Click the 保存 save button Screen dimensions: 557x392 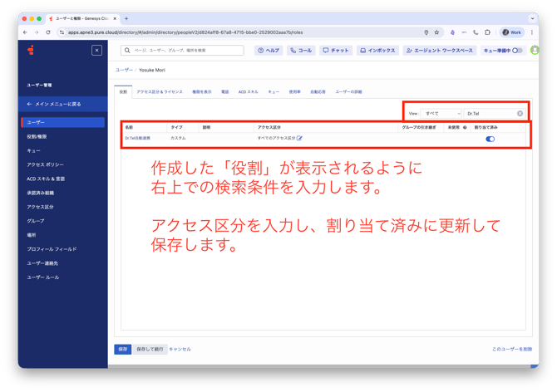point(122,349)
